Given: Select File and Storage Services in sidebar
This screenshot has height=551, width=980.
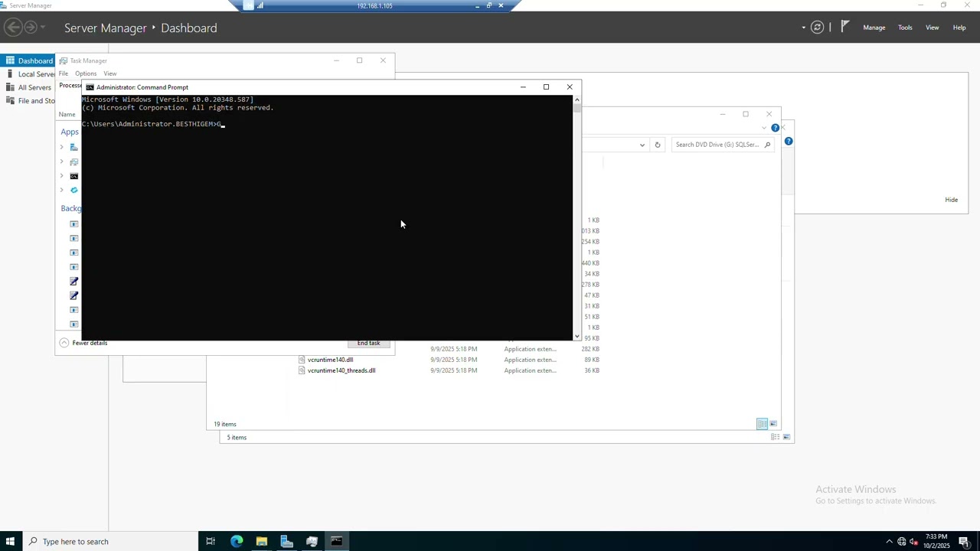Looking at the screenshot, I should (28, 100).
